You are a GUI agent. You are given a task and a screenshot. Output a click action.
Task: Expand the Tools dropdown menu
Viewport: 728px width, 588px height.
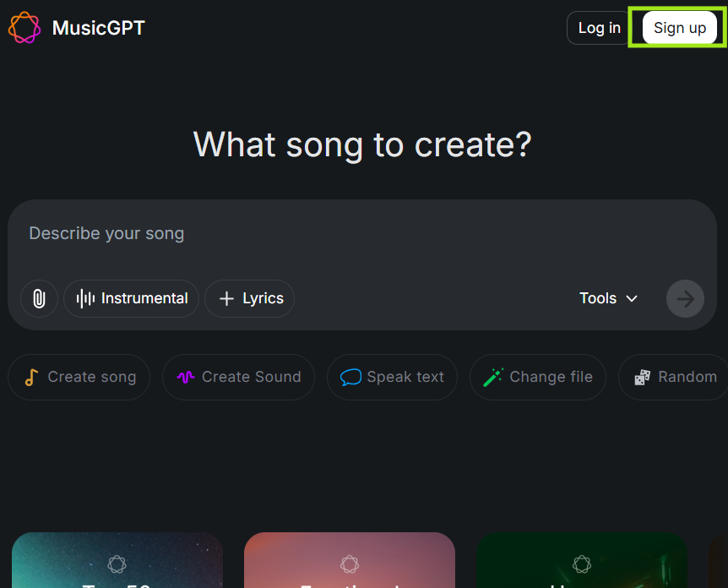point(608,298)
